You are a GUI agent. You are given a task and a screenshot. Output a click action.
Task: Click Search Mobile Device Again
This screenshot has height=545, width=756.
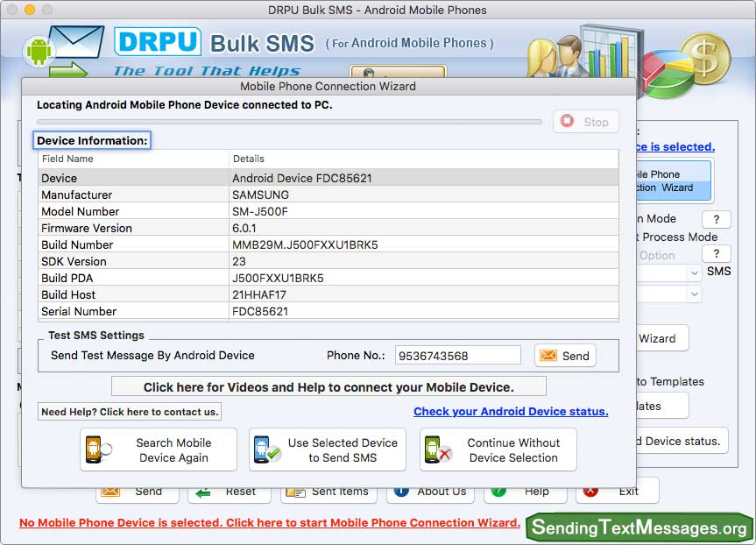tap(159, 449)
